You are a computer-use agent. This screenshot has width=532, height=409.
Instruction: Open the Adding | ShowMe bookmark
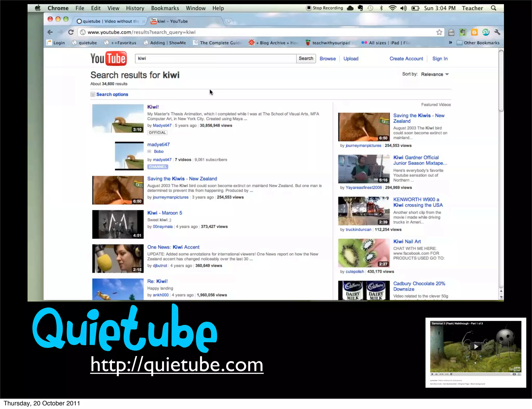click(x=165, y=43)
